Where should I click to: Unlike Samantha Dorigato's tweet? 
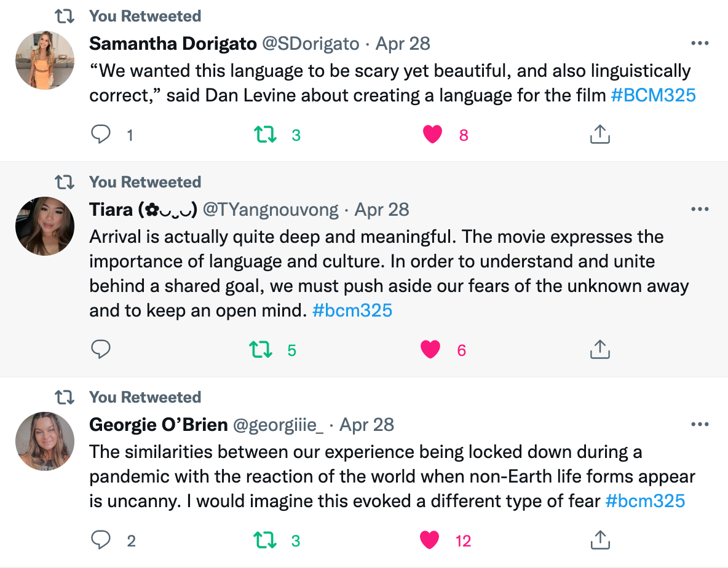coord(433,134)
